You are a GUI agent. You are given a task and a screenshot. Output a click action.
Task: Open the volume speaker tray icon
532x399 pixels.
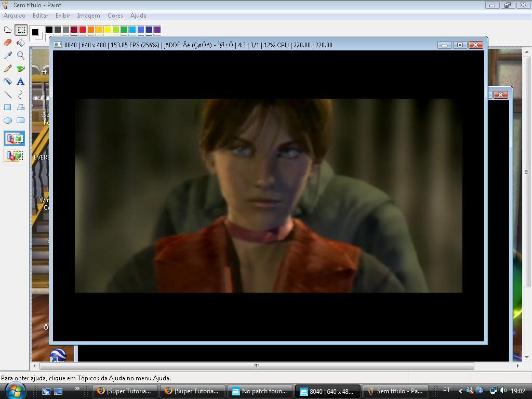503,391
